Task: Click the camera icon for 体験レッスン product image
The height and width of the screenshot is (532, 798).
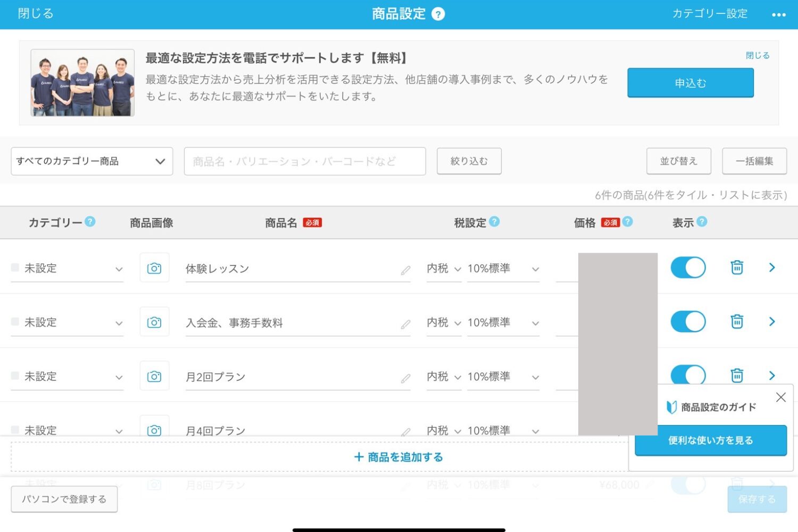Action: pyautogui.click(x=154, y=268)
